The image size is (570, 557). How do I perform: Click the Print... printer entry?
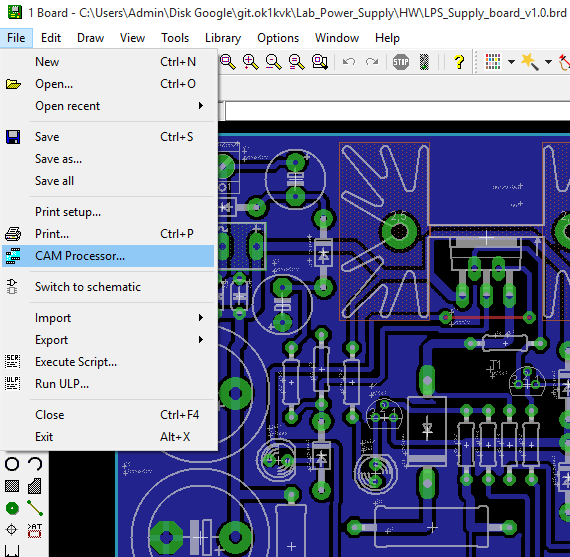point(108,234)
